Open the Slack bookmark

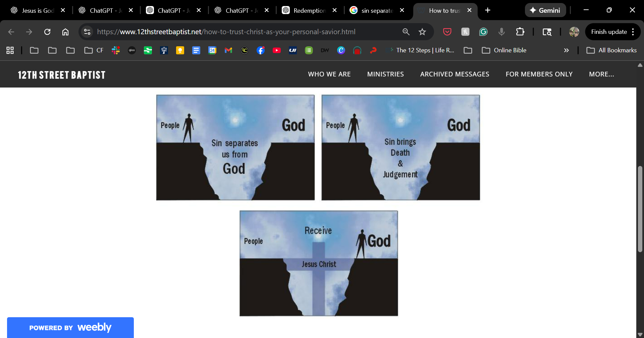[x=116, y=50]
